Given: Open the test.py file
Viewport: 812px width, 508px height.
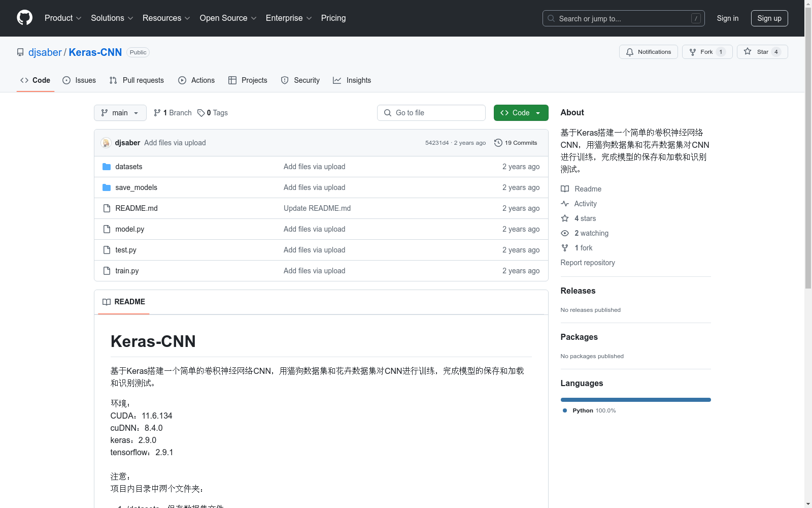Looking at the screenshot, I should pos(126,250).
